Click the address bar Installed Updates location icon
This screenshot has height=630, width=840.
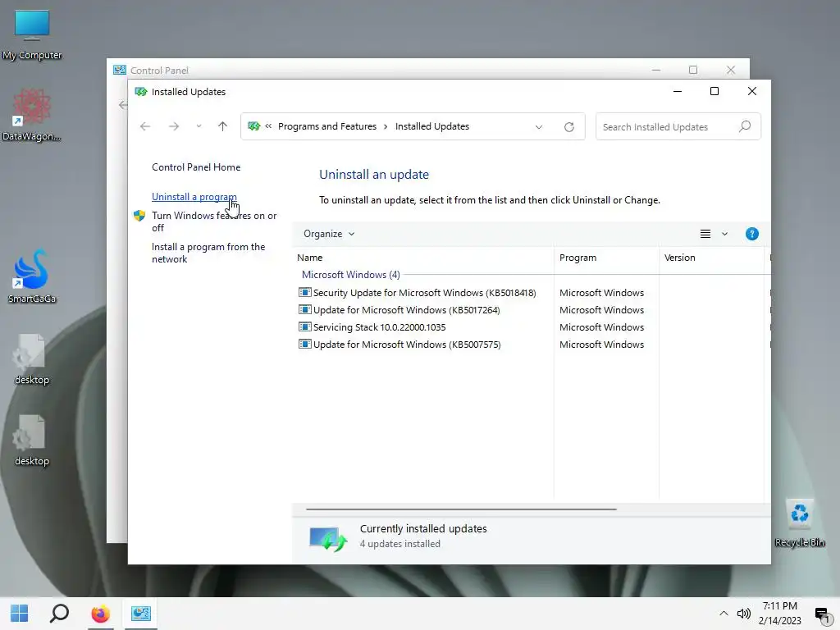pos(254,126)
